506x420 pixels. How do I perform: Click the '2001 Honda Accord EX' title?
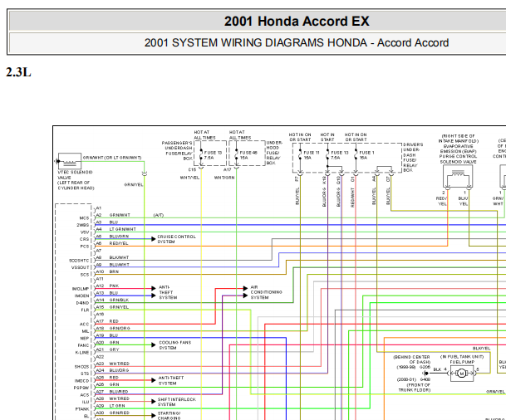(x=297, y=22)
